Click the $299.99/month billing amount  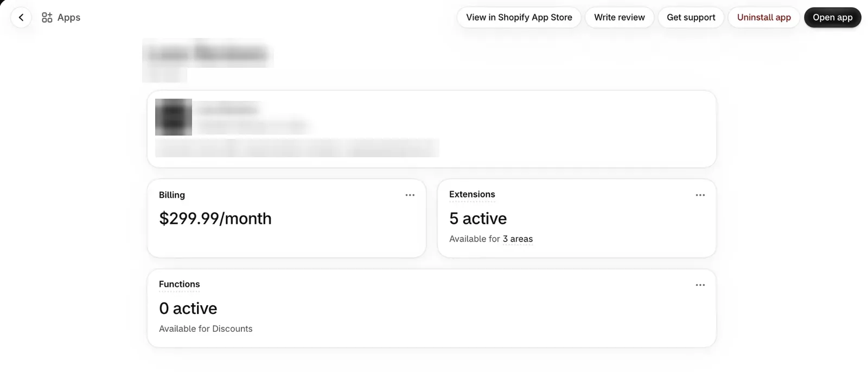click(x=215, y=219)
